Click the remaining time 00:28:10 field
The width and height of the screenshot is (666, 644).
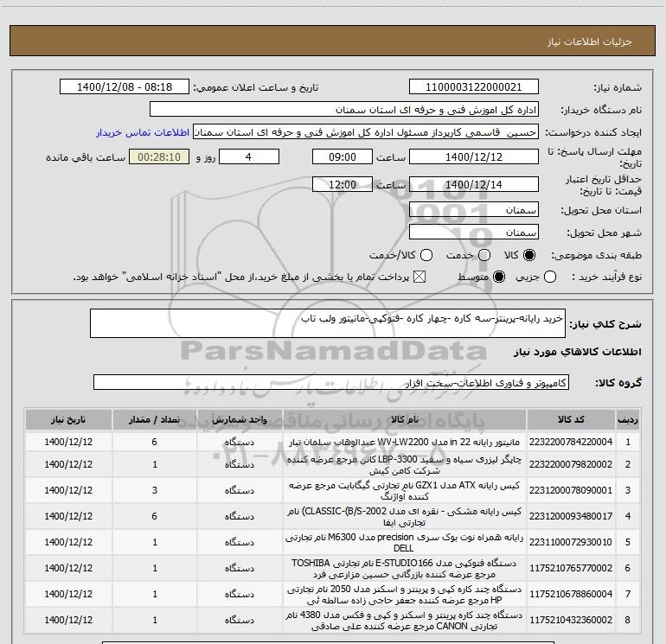(x=159, y=156)
